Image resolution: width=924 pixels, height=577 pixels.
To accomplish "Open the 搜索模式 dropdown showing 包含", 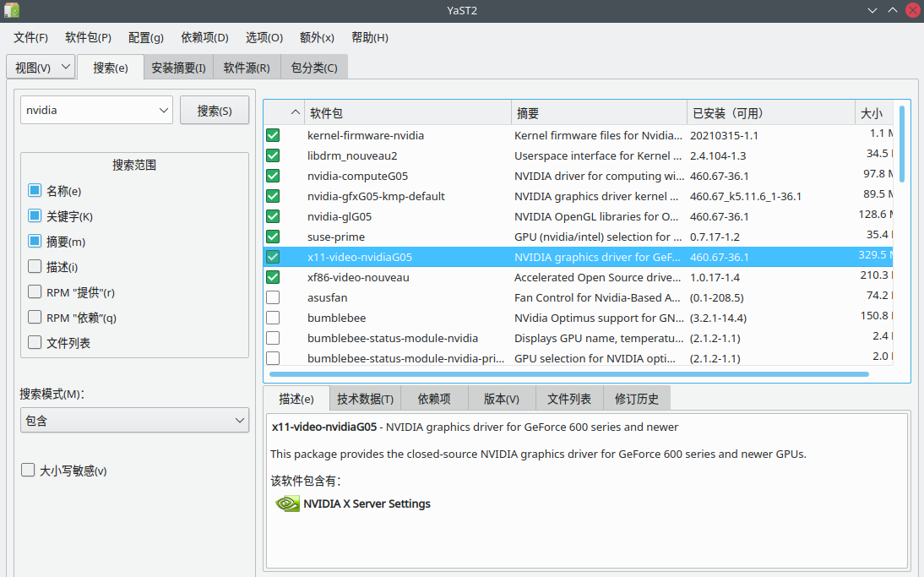I will click(134, 420).
